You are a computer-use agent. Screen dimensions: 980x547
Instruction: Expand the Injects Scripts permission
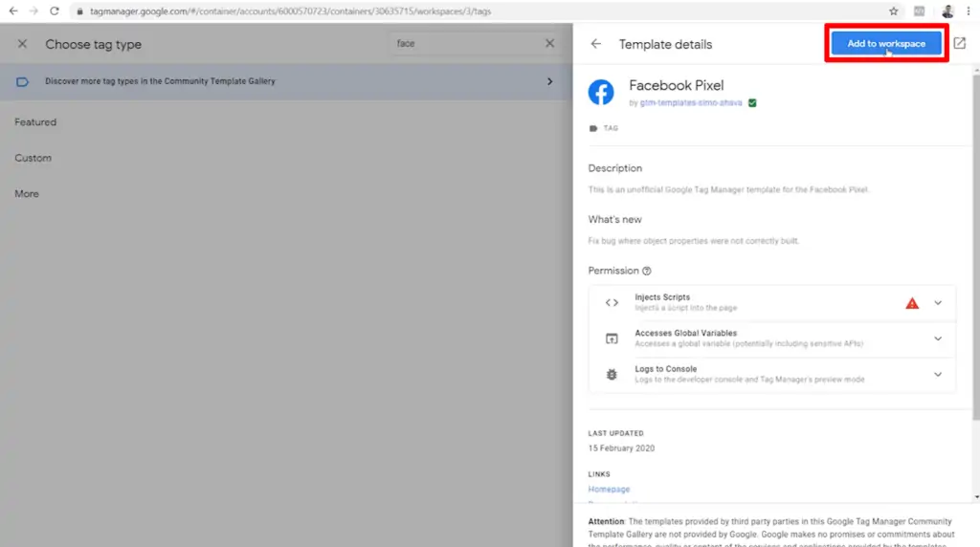(938, 303)
